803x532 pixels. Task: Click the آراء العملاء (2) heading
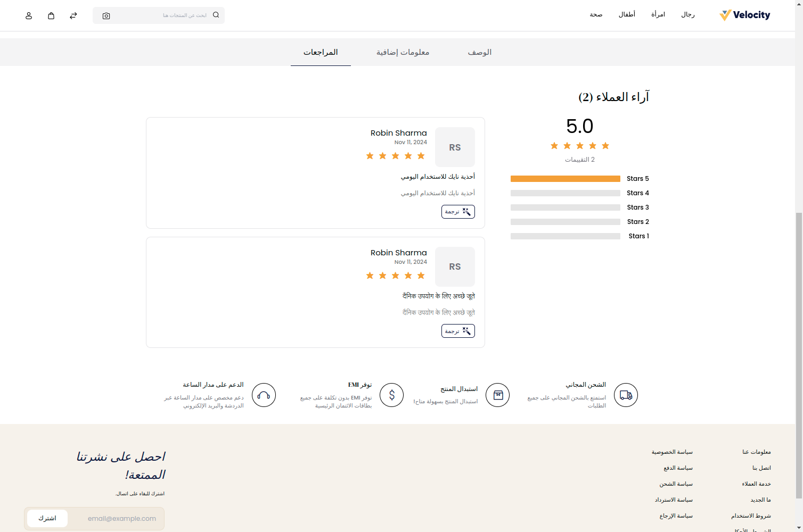[x=614, y=97]
